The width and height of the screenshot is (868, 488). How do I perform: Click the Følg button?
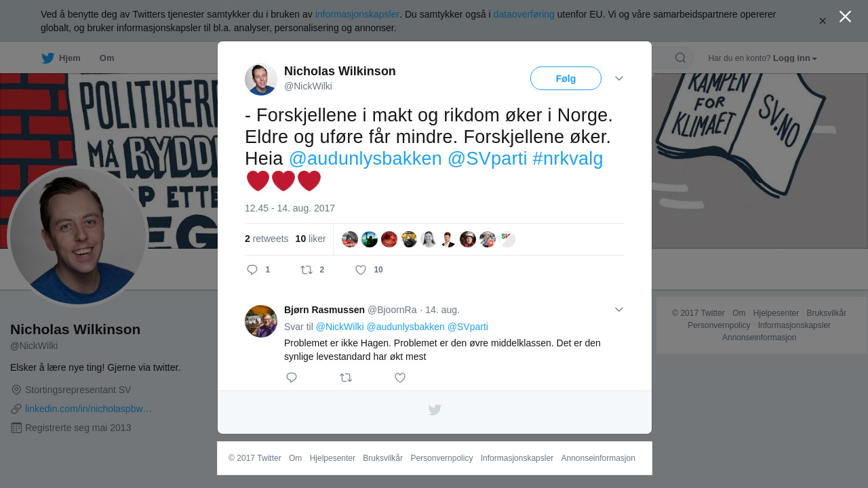[566, 79]
